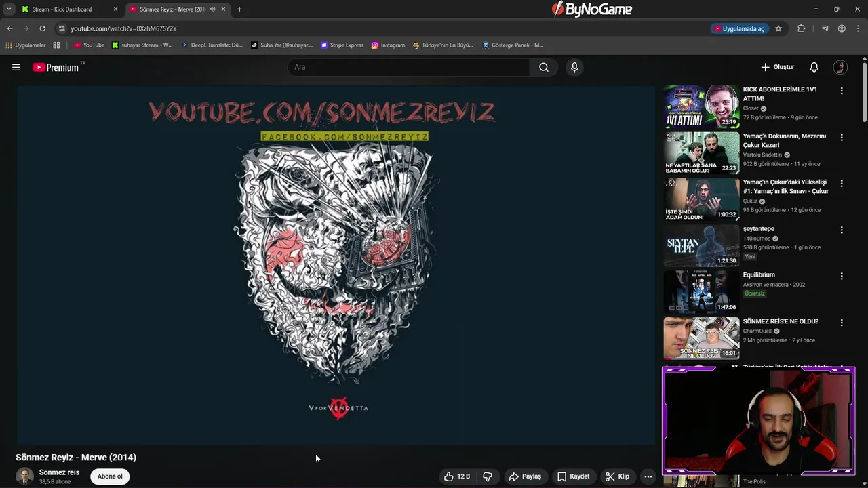The height and width of the screenshot is (488, 868).
Task: Open Equilibrium movie thumbnail
Action: click(x=701, y=293)
